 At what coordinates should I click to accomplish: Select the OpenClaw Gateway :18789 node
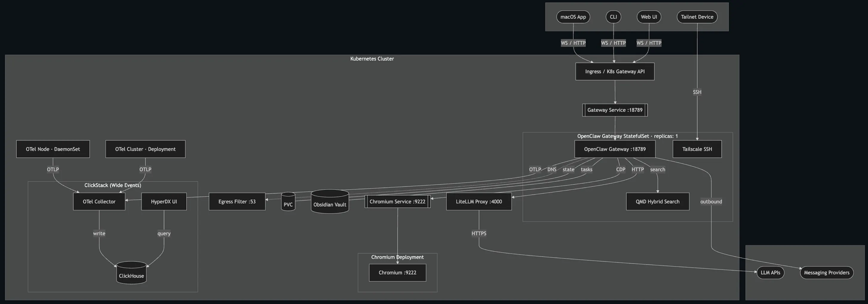[x=615, y=149]
